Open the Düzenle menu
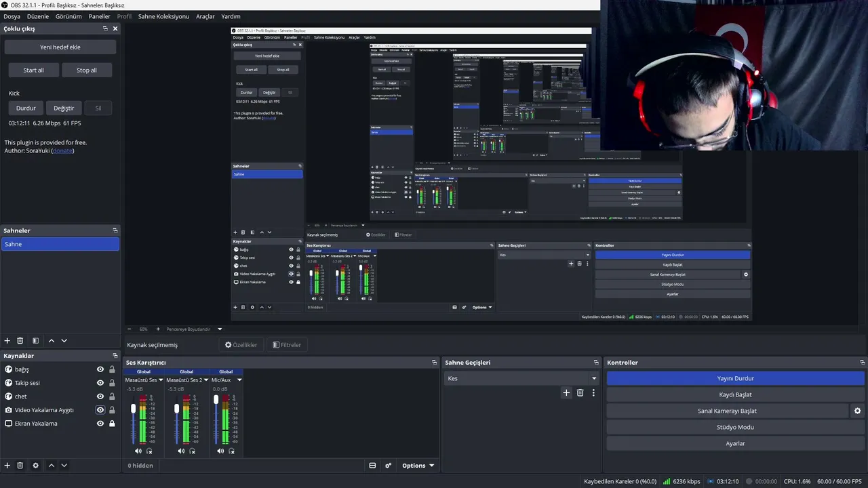868x488 pixels. pyautogui.click(x=38, y=16)
